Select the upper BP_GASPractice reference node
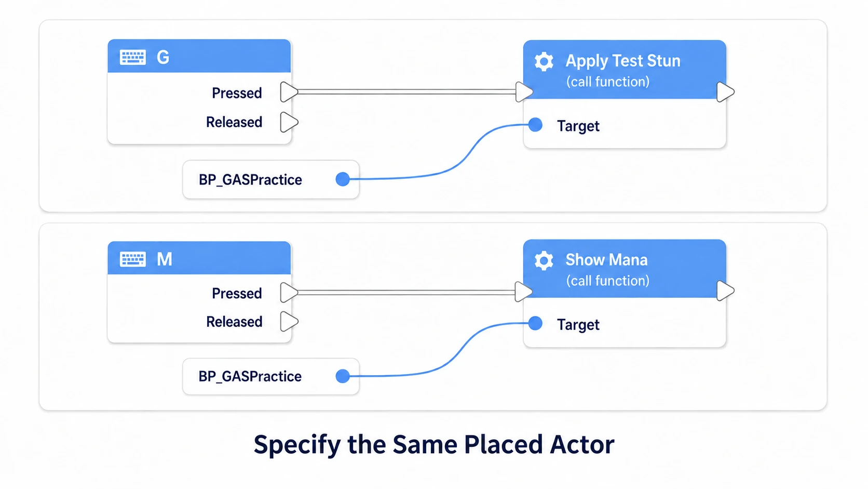The image size is (868, 489). coord(271,179)
